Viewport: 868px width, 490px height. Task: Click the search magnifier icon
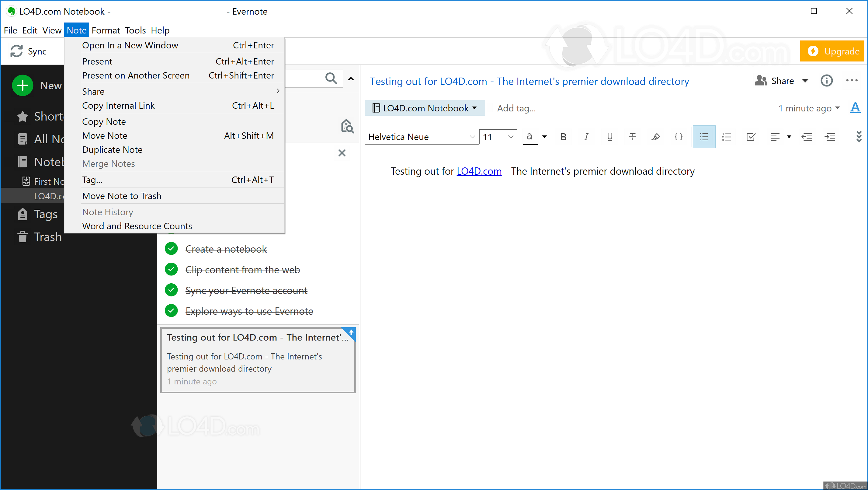(x=331, y=78)
